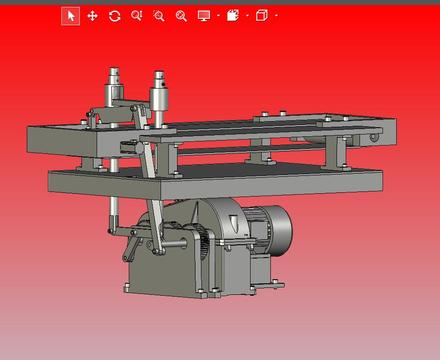Expand the dropdown arrow beside monitor icon
Image resolution: width=440 pixels, height=360 pixels.
click(218, 16)
